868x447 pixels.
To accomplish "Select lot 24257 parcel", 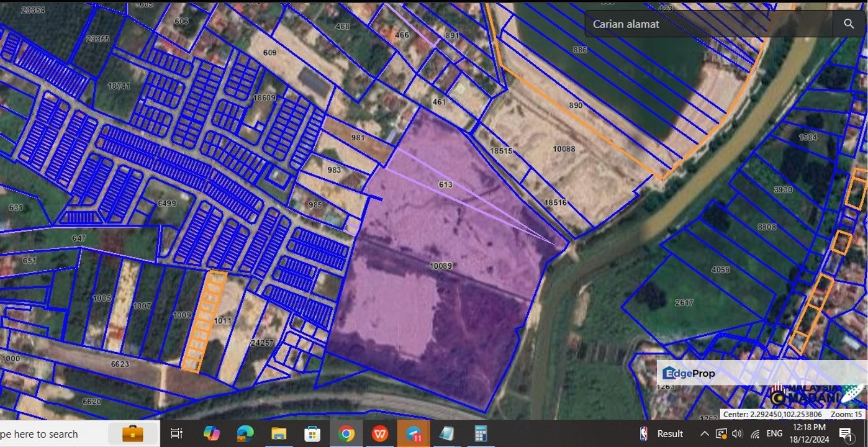I will point(261,343).
